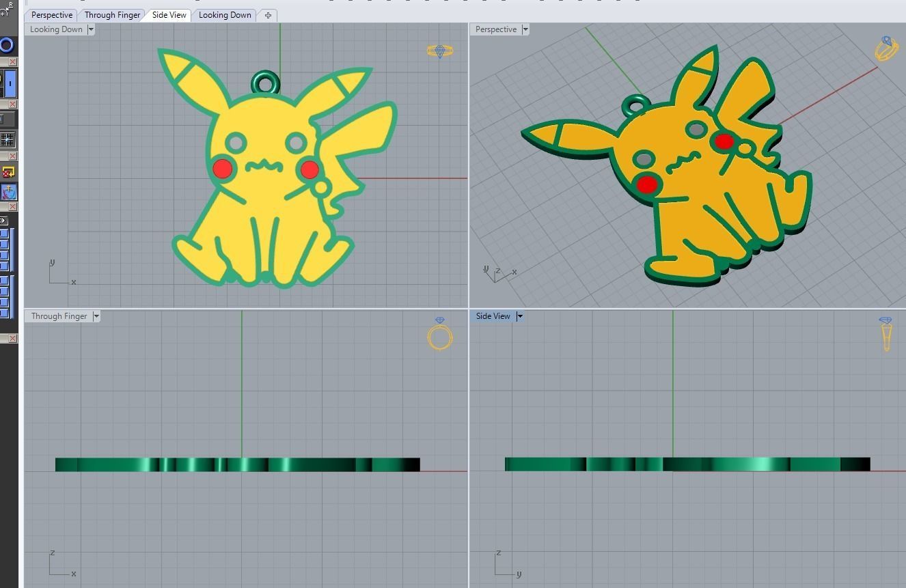Select the blue ring tool in sidebar
This screenshot has width=906, height=588.
tap(7, 46)
